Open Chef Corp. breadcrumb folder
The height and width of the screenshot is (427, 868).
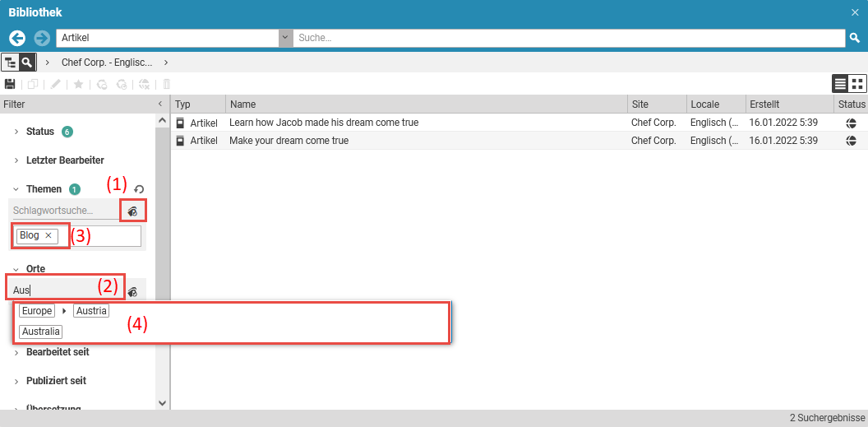(x=107, y=63)
